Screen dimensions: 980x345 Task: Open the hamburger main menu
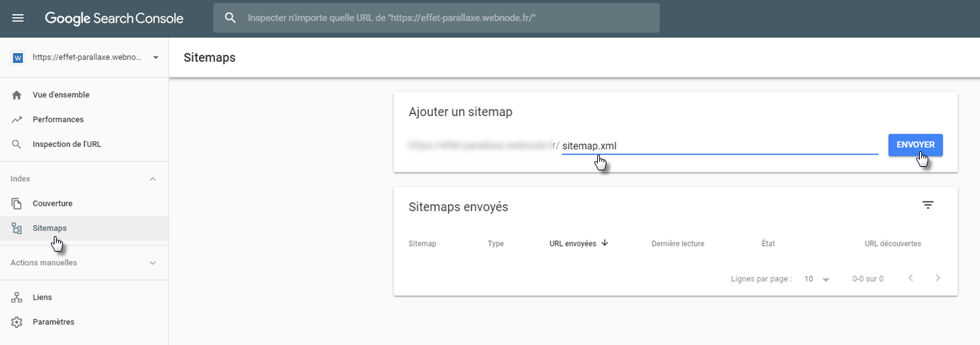click(x=18, y=18)
